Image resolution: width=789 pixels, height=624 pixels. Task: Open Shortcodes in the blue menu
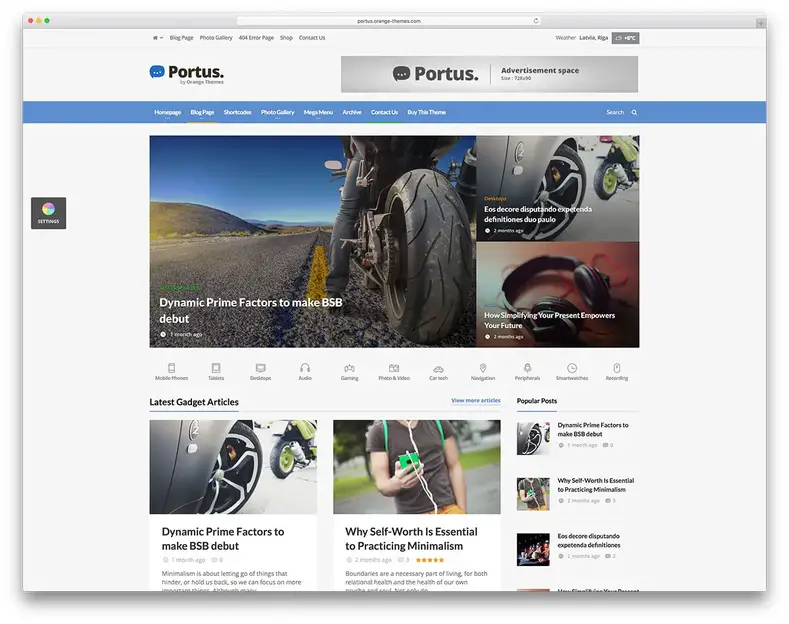[x=238, y=112]
